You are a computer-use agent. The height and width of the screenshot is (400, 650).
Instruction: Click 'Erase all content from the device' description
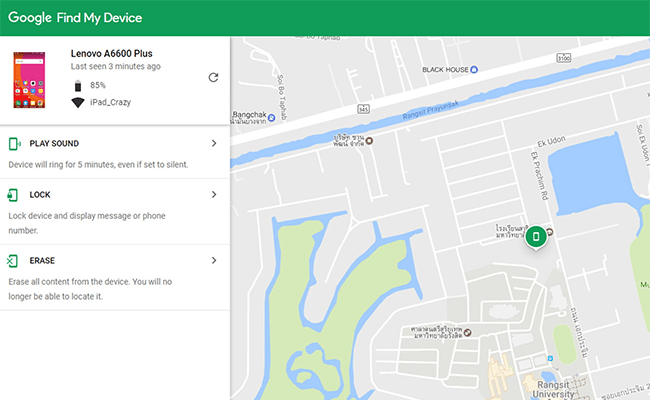[x=90, y=289]
